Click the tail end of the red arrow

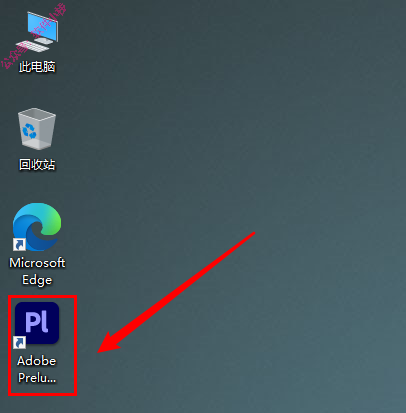click(x=253, y=234)
